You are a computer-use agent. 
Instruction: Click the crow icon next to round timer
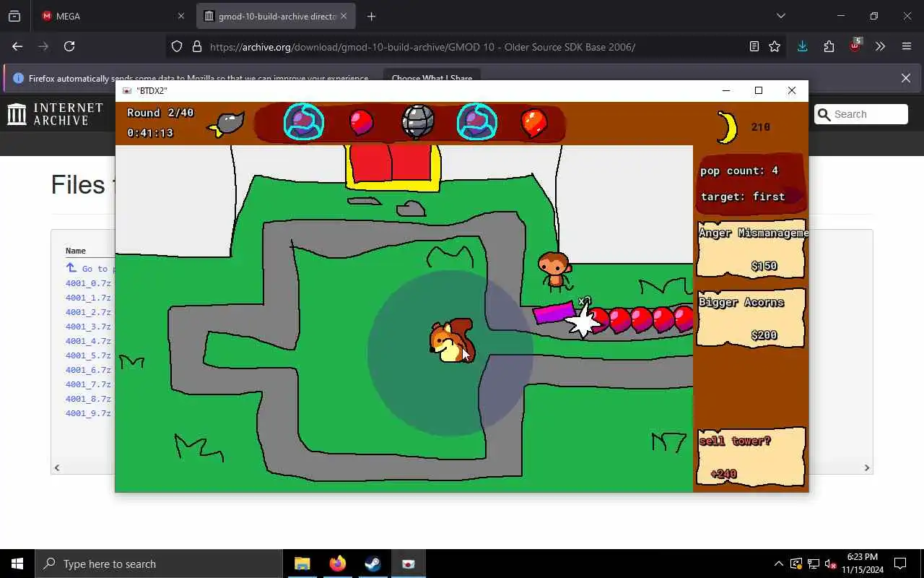click(227, 124)
